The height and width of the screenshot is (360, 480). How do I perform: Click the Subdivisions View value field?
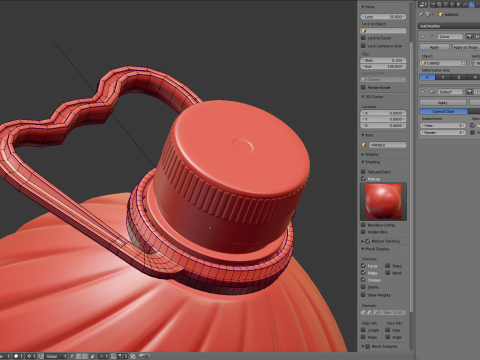tap(443, 125)
